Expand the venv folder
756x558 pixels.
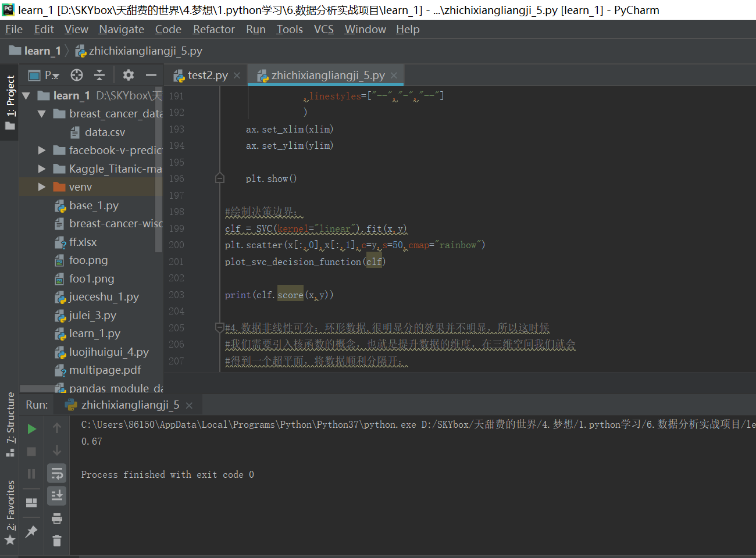(x=41, y=187)
